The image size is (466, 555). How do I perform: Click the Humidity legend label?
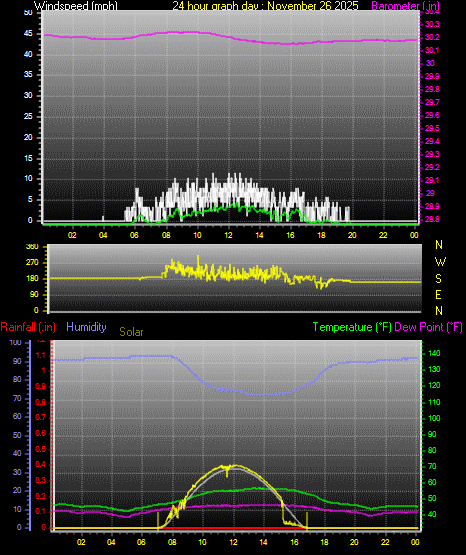click(x=86, y=327)
